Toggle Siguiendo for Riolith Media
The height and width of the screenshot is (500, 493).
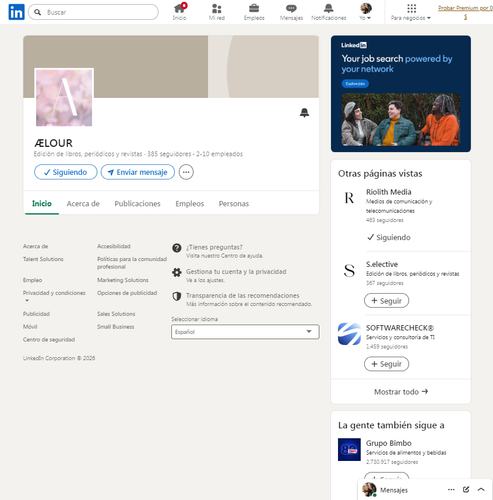pyautogui.click(x=389, y=237)
